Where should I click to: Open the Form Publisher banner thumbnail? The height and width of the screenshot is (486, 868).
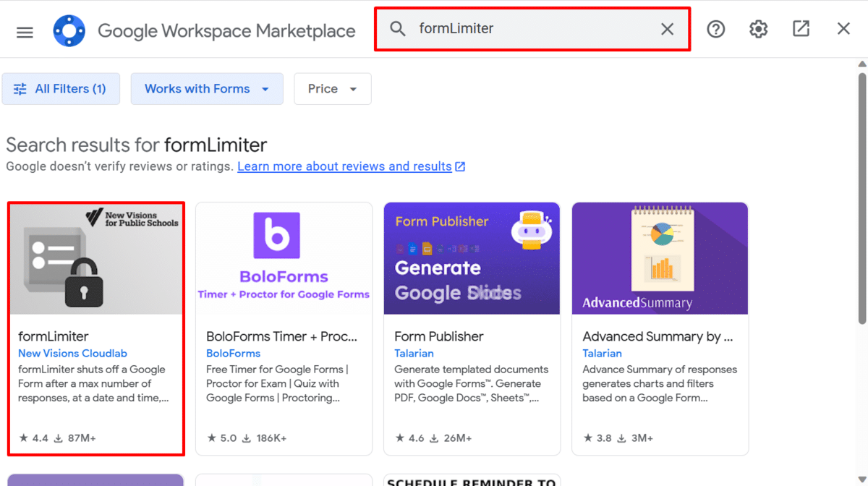click(472, 258)
